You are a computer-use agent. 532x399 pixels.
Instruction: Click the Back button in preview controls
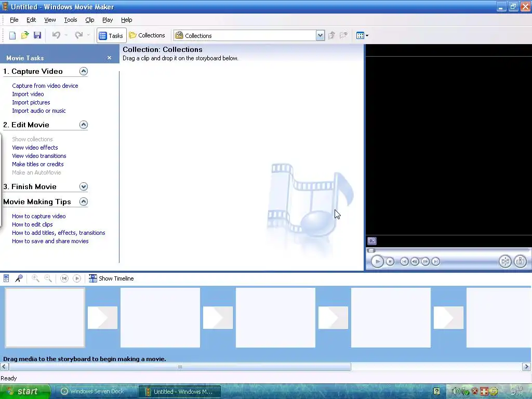click(x=404, y=262)
